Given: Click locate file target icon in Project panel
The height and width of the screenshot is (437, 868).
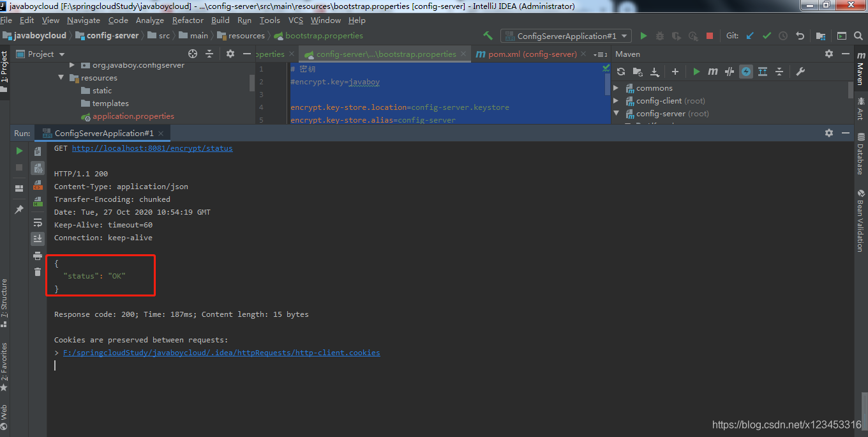Looking at the screenshot, I should coord(193,54).
